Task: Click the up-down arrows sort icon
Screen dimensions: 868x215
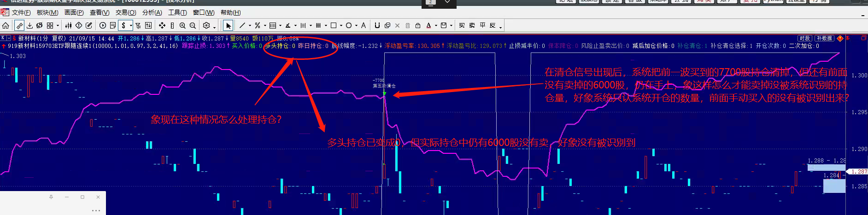Action: pos(148,25)
